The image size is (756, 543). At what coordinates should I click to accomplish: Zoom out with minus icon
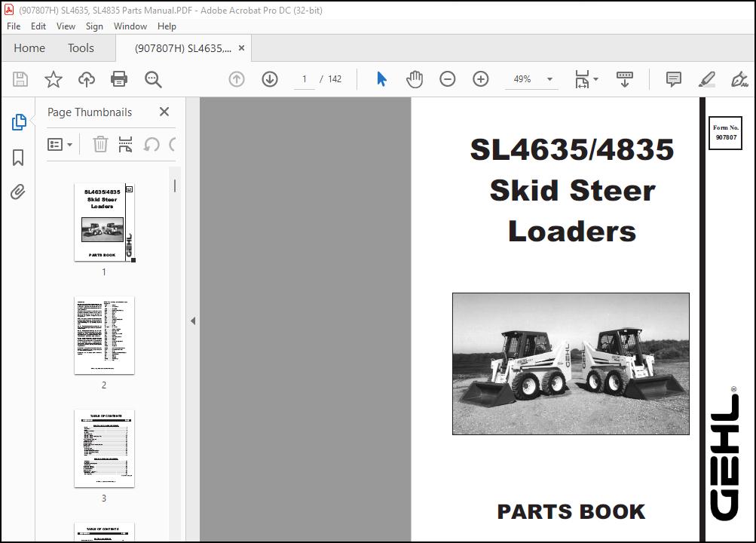coord(448,79)
